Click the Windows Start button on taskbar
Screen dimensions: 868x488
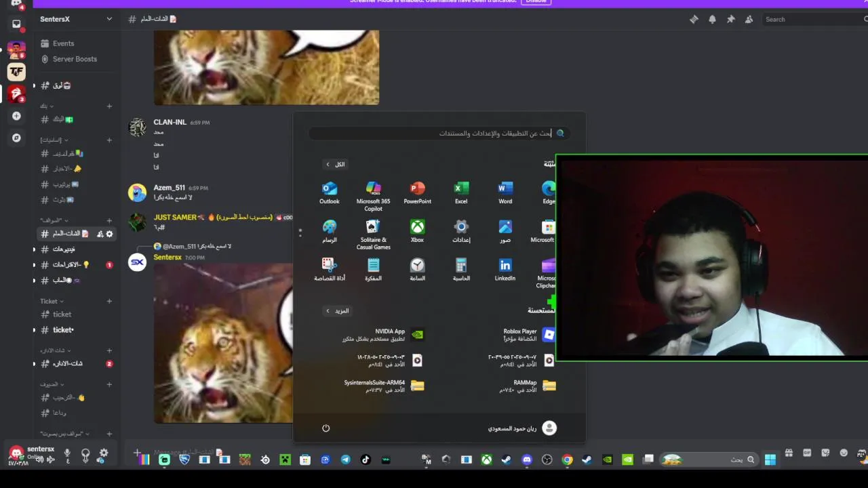[x=770, y=460]
